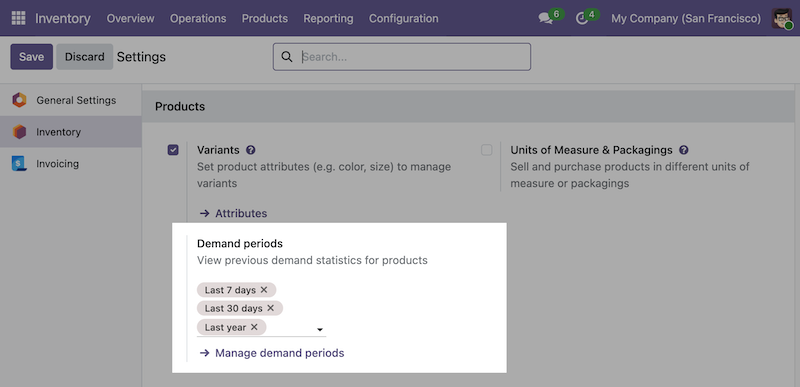
Task: Discard the settings changes
Action: coord(85,57)
